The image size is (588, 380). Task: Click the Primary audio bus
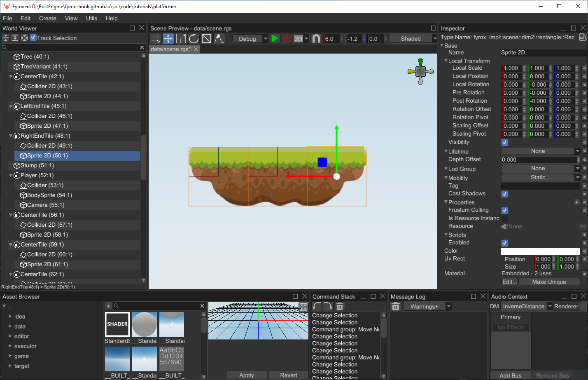pos(511,317)
